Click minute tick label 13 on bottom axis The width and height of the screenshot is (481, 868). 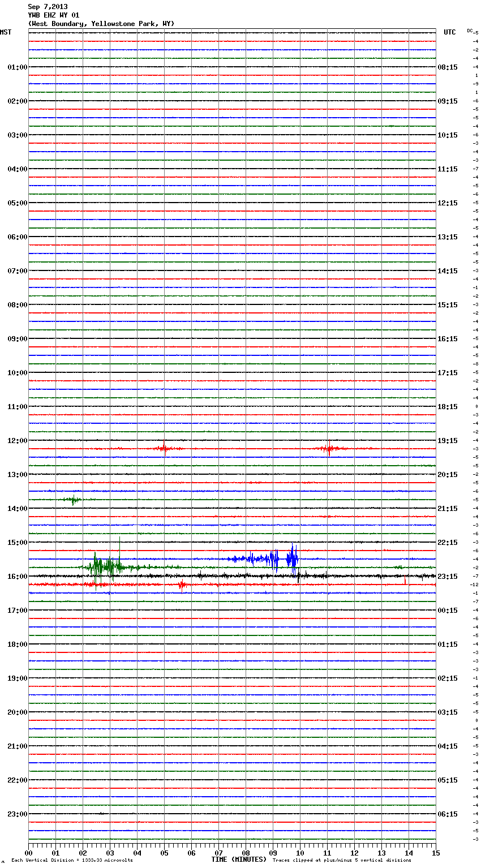(381, 853)
